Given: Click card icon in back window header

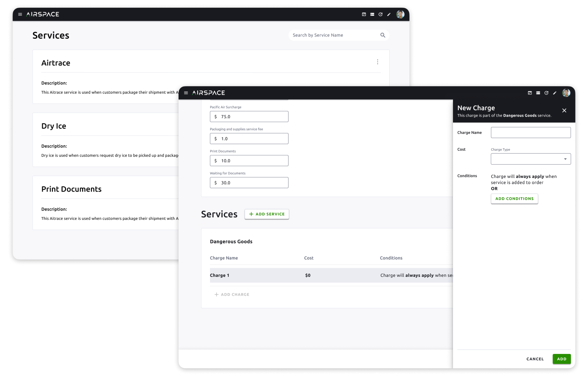Looking at the screenshot, I should coord(372,14).
